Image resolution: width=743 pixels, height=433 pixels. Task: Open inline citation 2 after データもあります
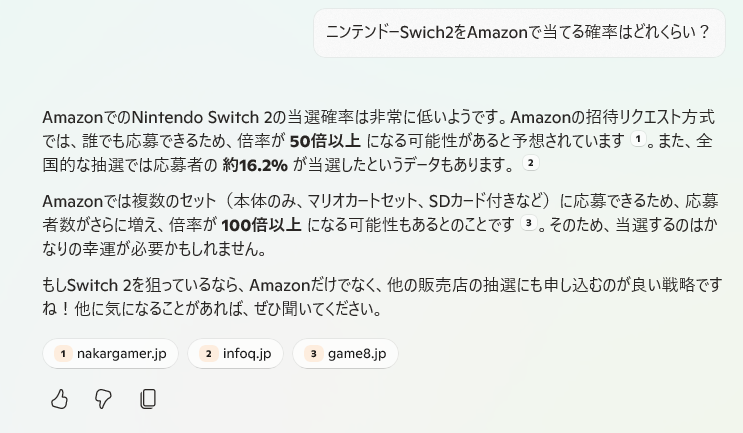tap(531, 163)
